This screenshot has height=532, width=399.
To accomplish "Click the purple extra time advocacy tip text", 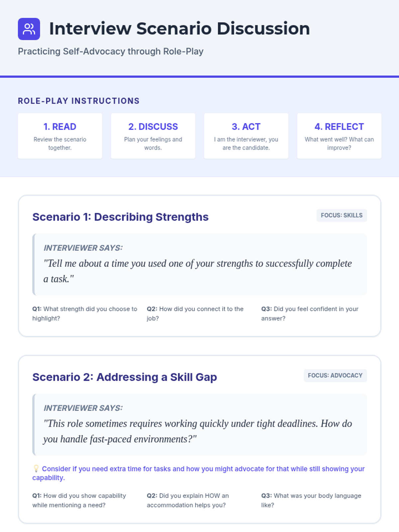I will click(203, 469).
